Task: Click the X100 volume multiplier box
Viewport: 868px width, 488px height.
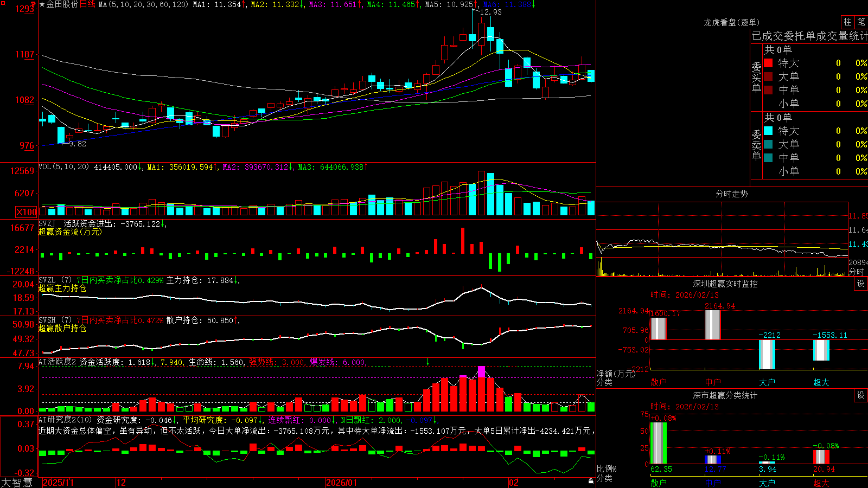Action: click(26, 212)
